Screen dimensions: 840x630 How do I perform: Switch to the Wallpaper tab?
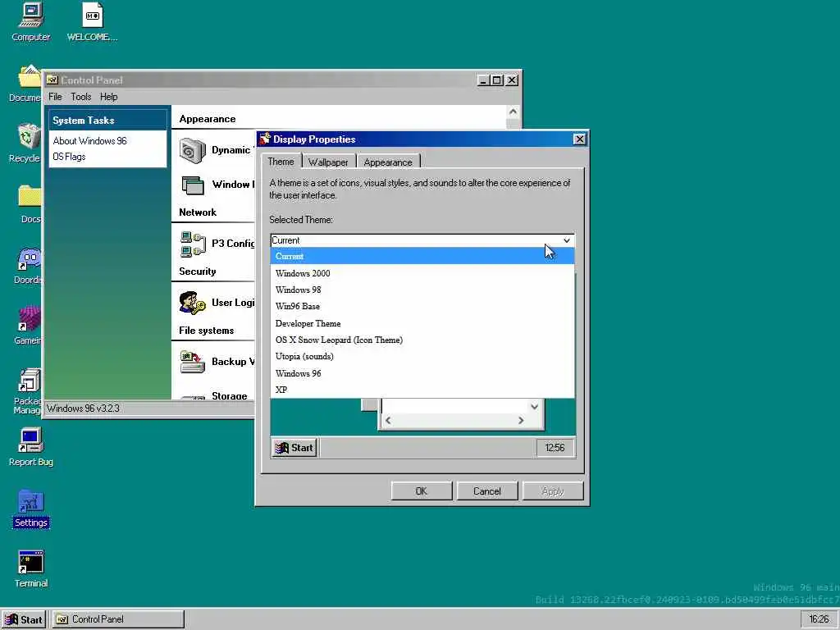click(x=328, y=162)
